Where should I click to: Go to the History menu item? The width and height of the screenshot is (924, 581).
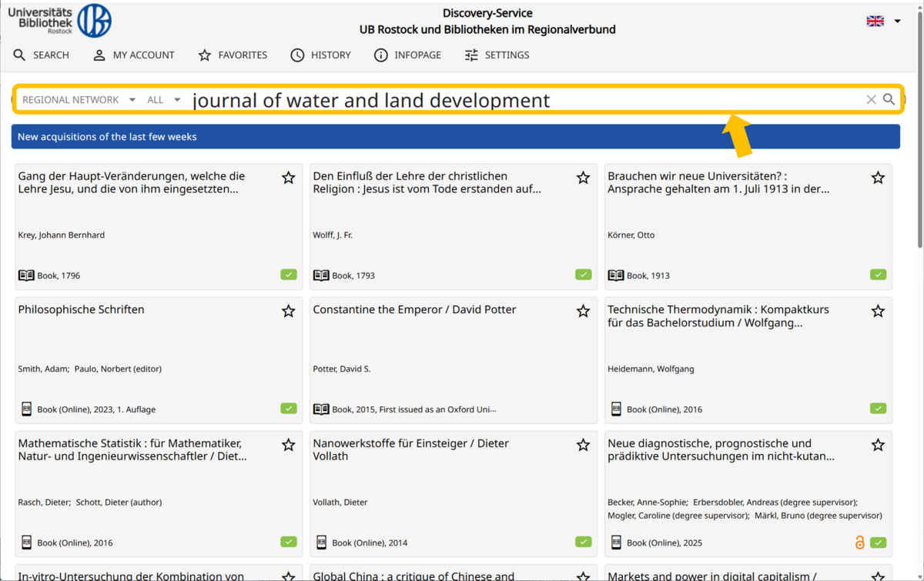320,55
